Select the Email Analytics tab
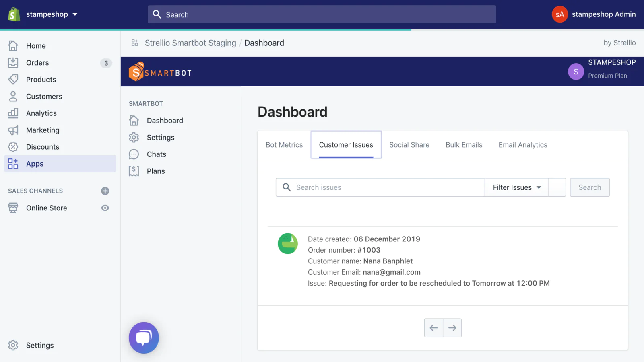This screenshot has width=644, height=362. [x=522, y=145]
